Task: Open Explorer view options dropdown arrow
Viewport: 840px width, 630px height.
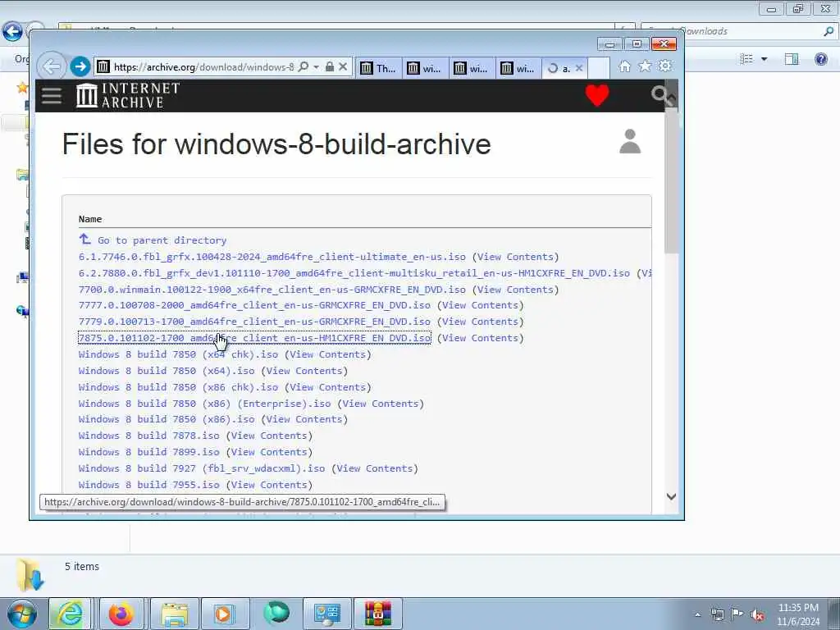Action: (764, 59)
